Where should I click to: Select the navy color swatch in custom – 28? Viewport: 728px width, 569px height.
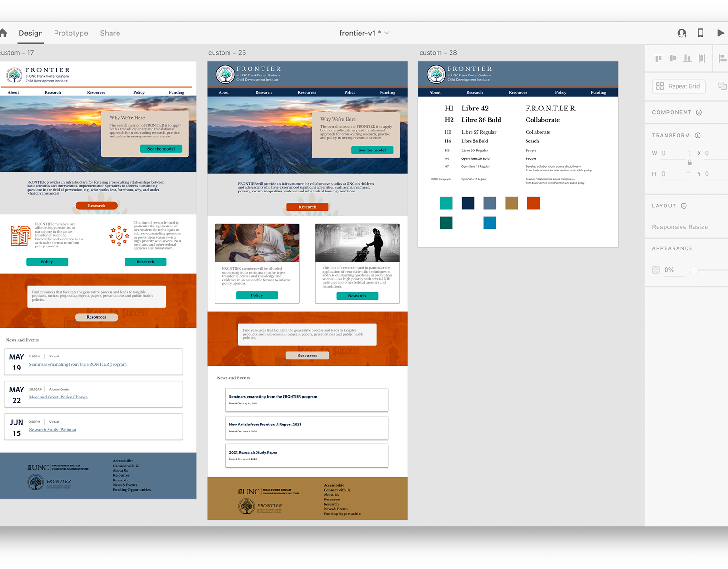(x=468, y=203)
